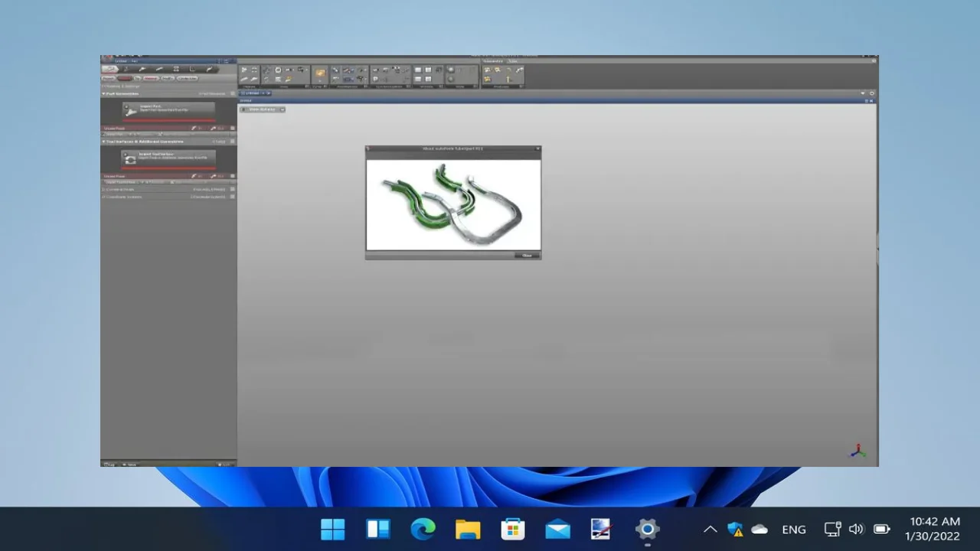Select the first highlighted stage icon in the process bar
This screenshot has height=551, width=980.
click(109, 69)
